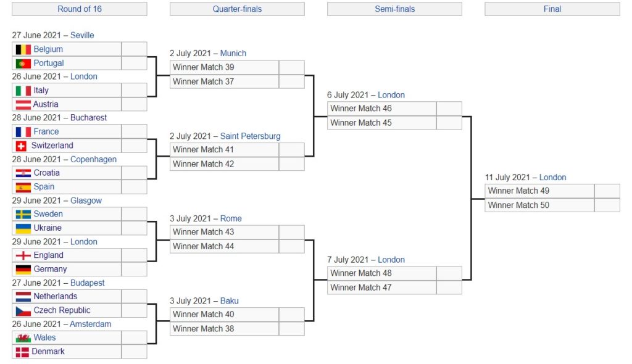Open the Munich venue link
This screenshot has width=632, height=364.
[233, 54]
